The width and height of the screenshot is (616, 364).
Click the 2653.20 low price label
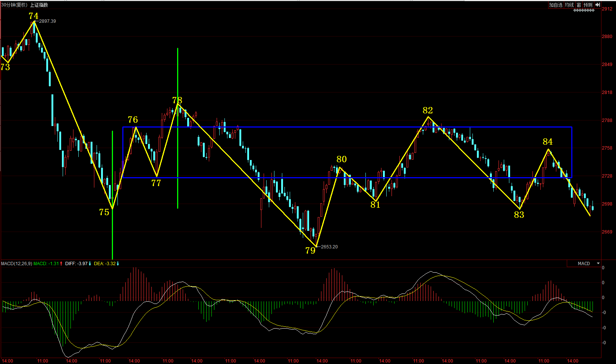[x=329, y=247]
